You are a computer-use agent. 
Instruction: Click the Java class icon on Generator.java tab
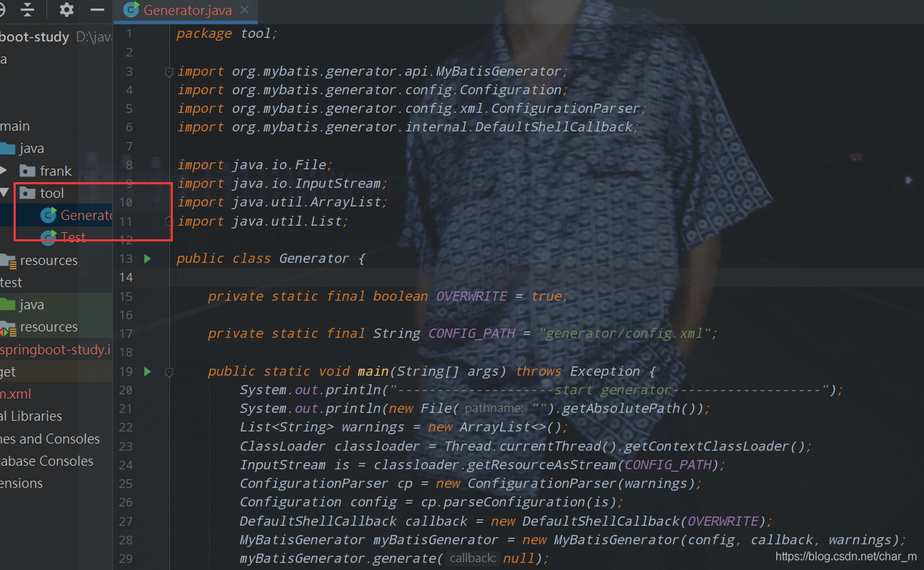131,10
